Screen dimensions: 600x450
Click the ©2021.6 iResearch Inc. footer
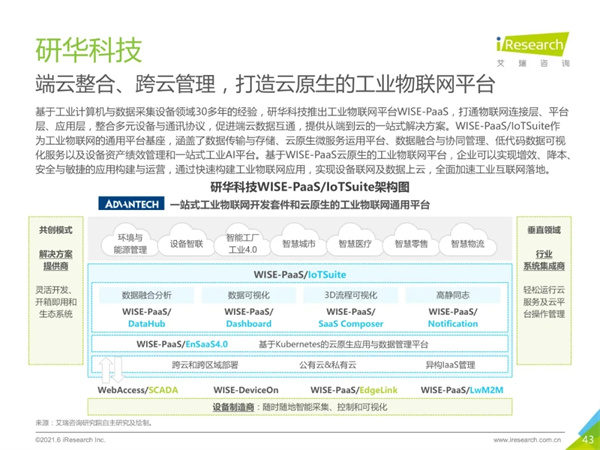coord(70,440)
